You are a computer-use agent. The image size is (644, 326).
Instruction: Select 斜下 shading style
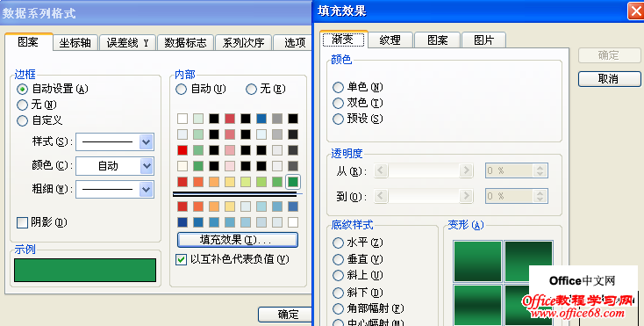pos(338,293)
